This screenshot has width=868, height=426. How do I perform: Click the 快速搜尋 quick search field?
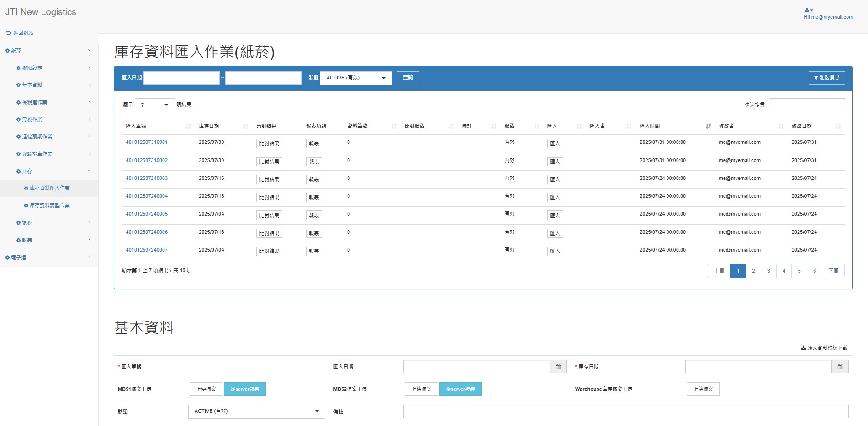pyautogui.click(x=806, y=105)
